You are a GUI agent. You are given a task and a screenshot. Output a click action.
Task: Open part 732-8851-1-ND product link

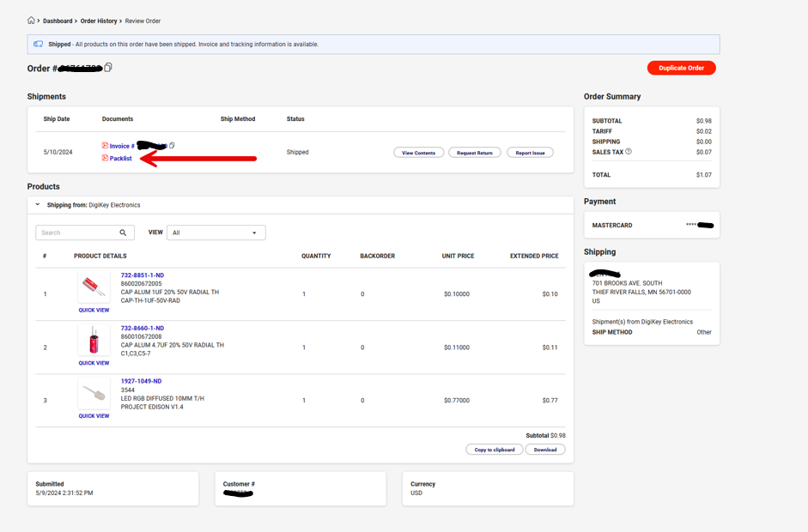pyautogui.click(x=143, y=275)
